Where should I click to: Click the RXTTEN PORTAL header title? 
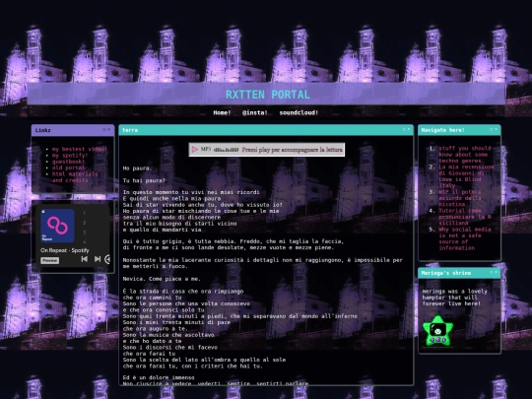(x=268, y=95)
